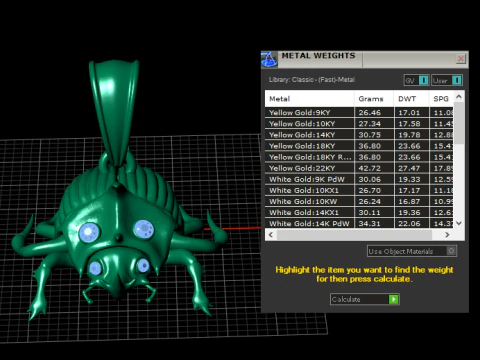Viewport: 480px width, 360px height.
Task: Select the Yellow Gold:18KY R... row
Action: pyautogui.click(x=359, y=157)
